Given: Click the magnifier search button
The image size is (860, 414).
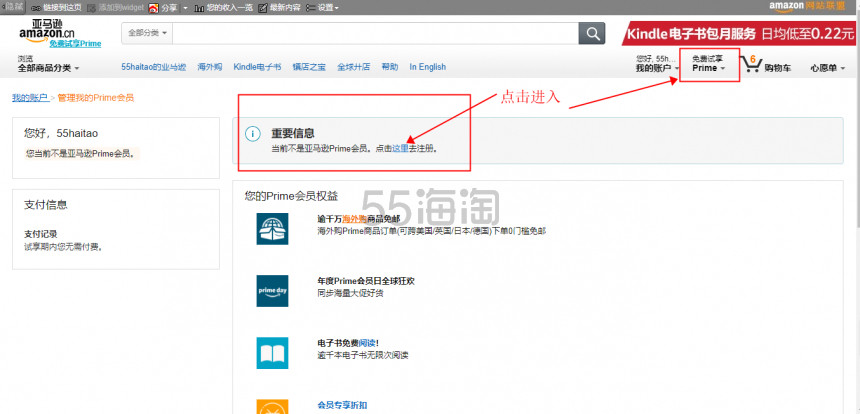Looking at the screenshot, I should coord(592,33).
